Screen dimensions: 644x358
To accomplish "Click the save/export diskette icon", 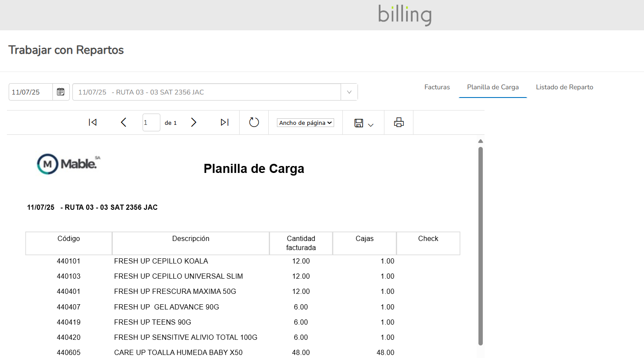I will tap(359, 123).
